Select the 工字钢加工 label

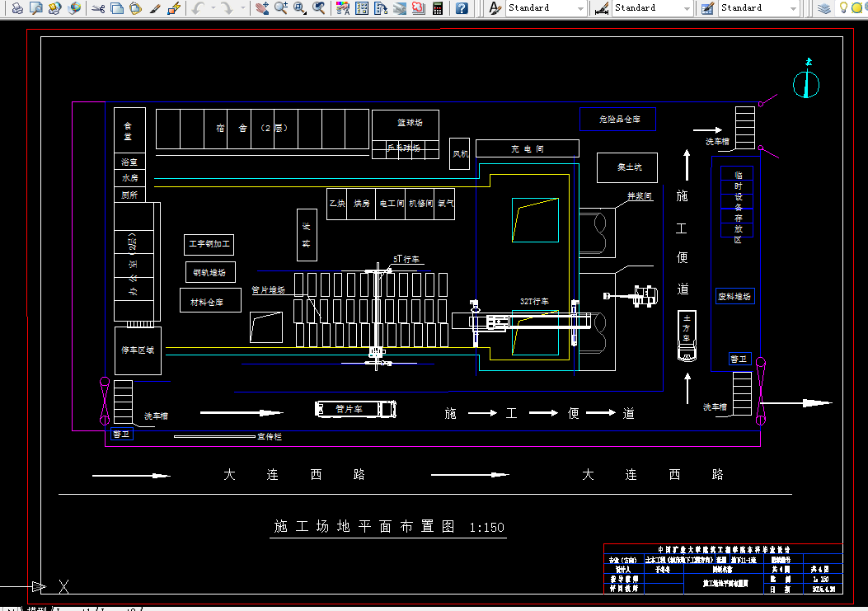(x=209, y=244)
